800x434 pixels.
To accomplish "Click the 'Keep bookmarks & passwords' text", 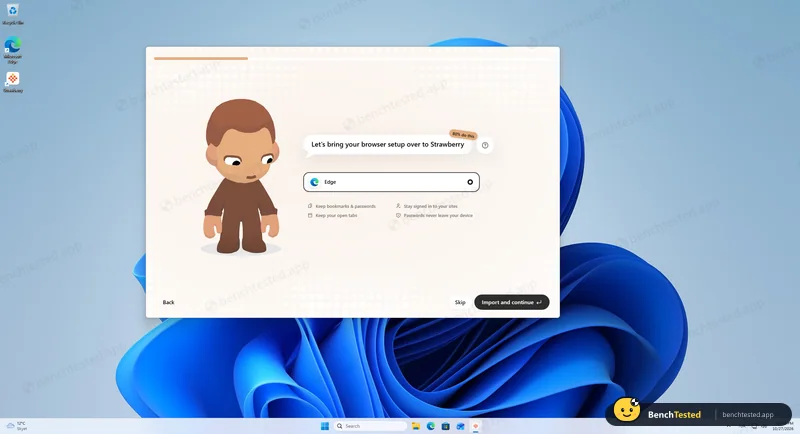I will pos(345,207).
